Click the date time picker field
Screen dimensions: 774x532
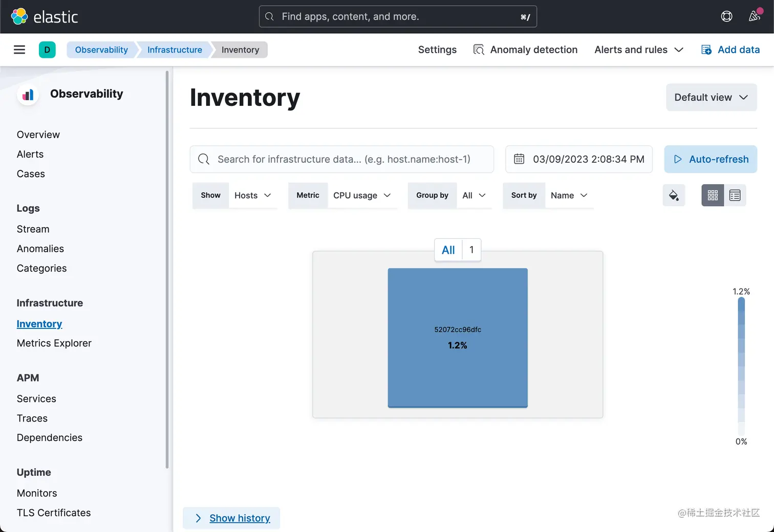coord(579,159)
